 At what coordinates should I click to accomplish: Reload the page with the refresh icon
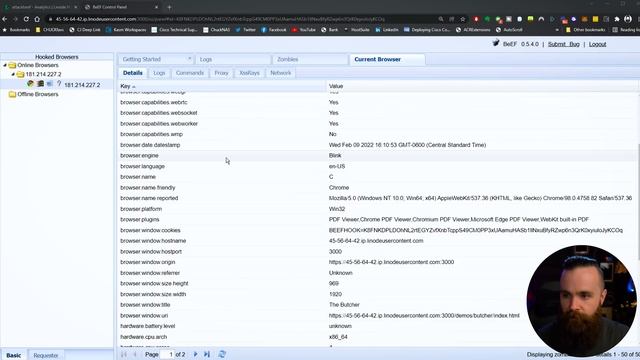[x=26, y=19]
